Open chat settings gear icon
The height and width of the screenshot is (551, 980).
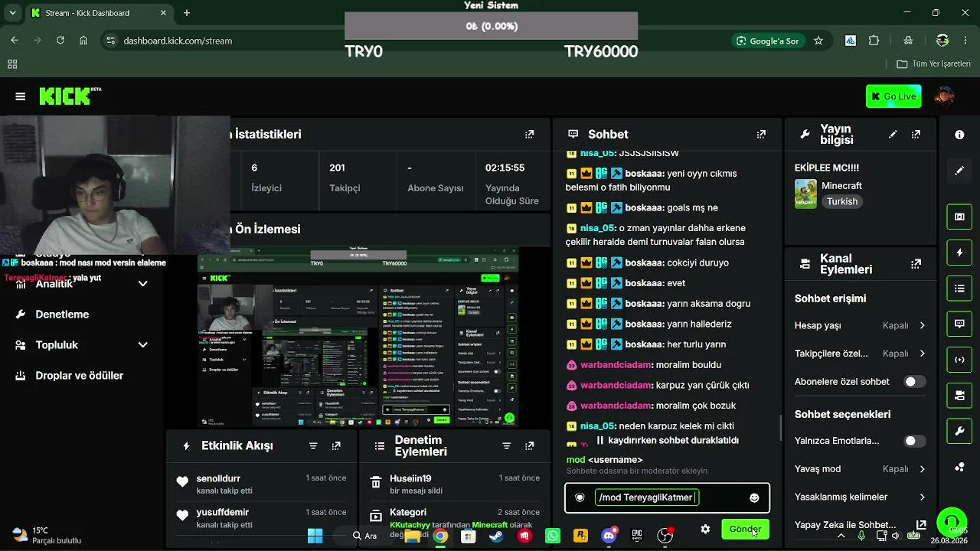coord(705,529)
